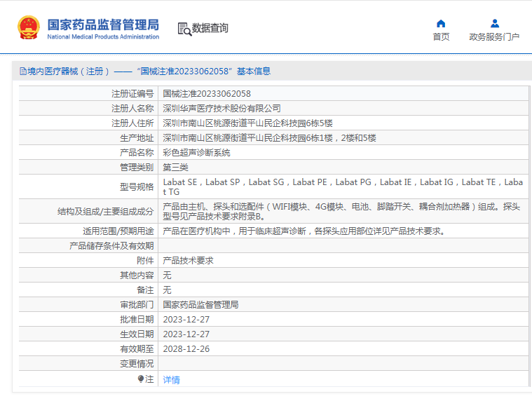Click the 其他内容 label
Image resolution: width=532 pixels, height=401 pixels.
[x=137, y=275]
